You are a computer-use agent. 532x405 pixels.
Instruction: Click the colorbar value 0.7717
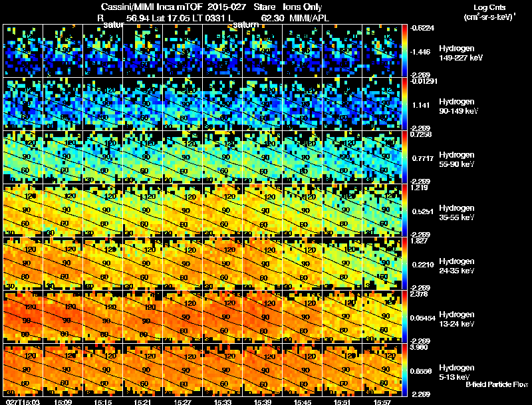click(422, 158)
